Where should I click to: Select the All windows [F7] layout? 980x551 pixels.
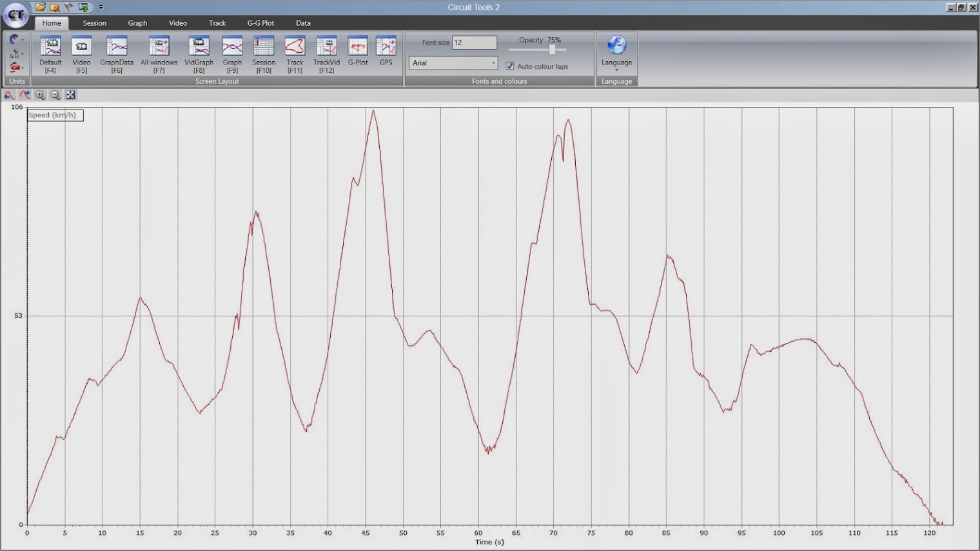(159, 55)
